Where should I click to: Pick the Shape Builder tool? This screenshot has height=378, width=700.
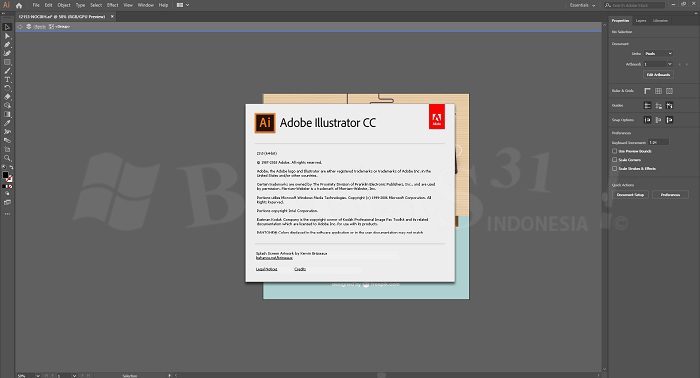click(7, 105)
